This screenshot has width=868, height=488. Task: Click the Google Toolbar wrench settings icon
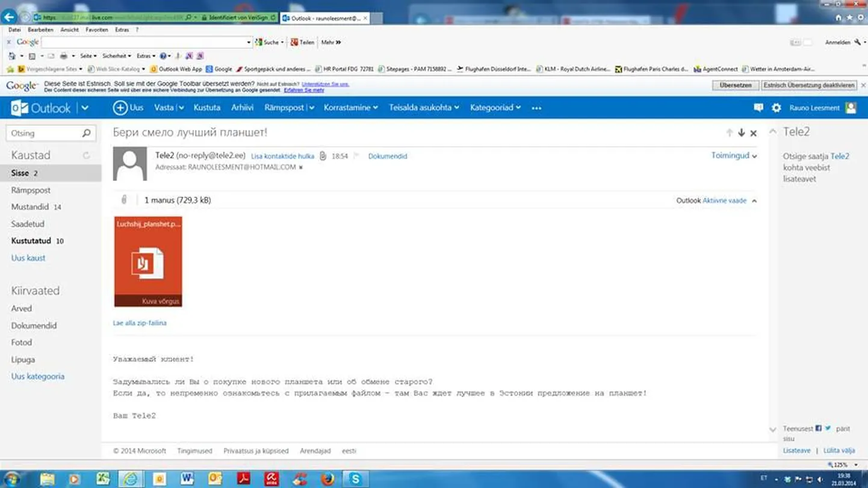pos(857,42)
